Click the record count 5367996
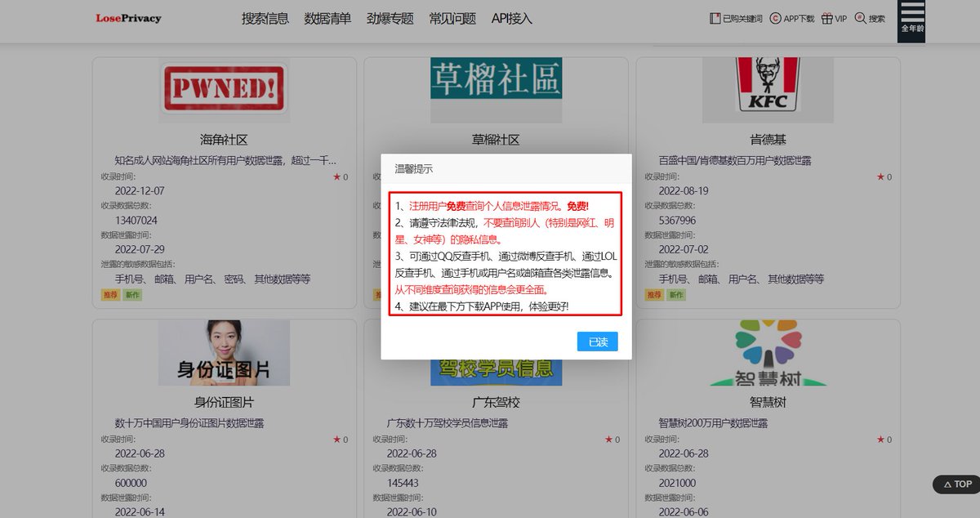This screenshot has width=980, height=518. coord(677,221)
